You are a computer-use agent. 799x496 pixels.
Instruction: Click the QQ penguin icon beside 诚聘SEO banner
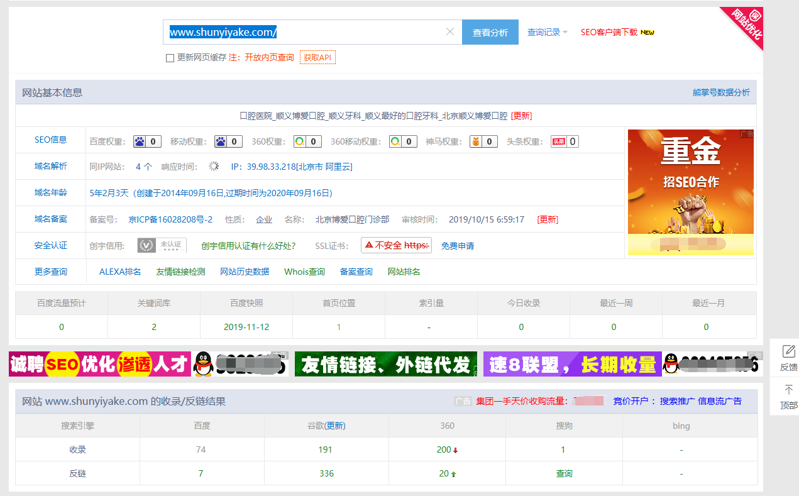[203, 364]
